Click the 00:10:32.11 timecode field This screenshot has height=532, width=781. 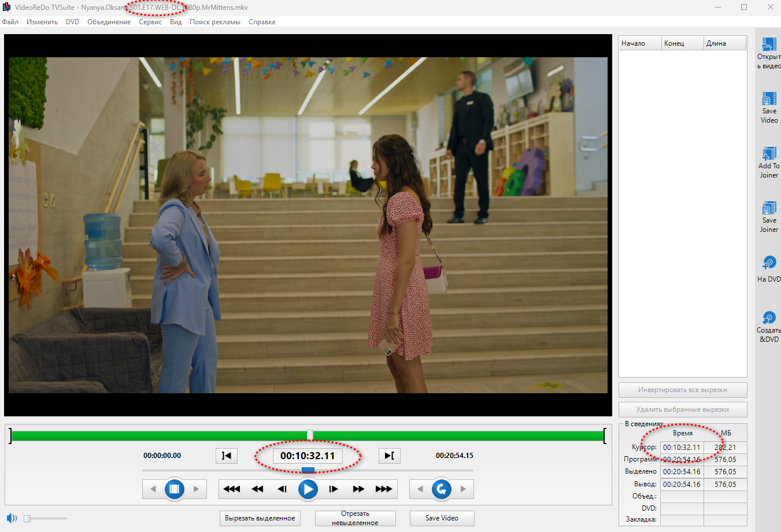pyautogui.click(x=308, y=456)
